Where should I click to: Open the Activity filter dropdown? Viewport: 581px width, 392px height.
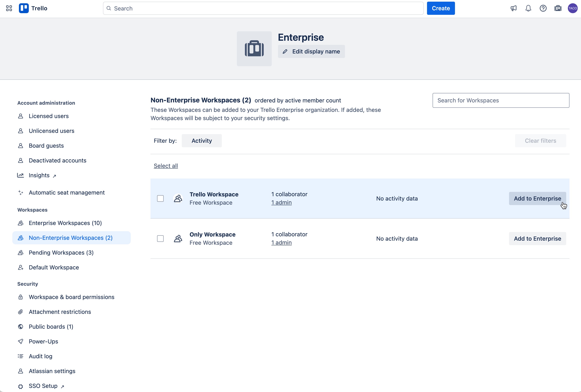pyautogui.click(x=202, y=141)
